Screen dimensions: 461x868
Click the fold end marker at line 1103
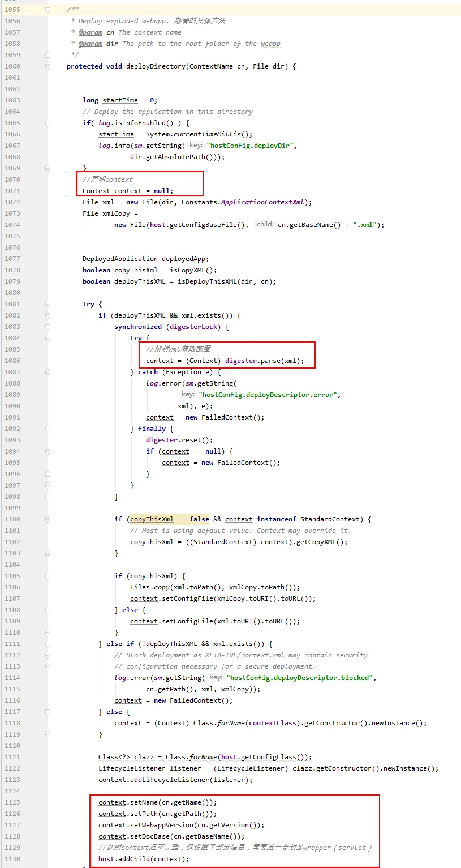coord(48,553)
